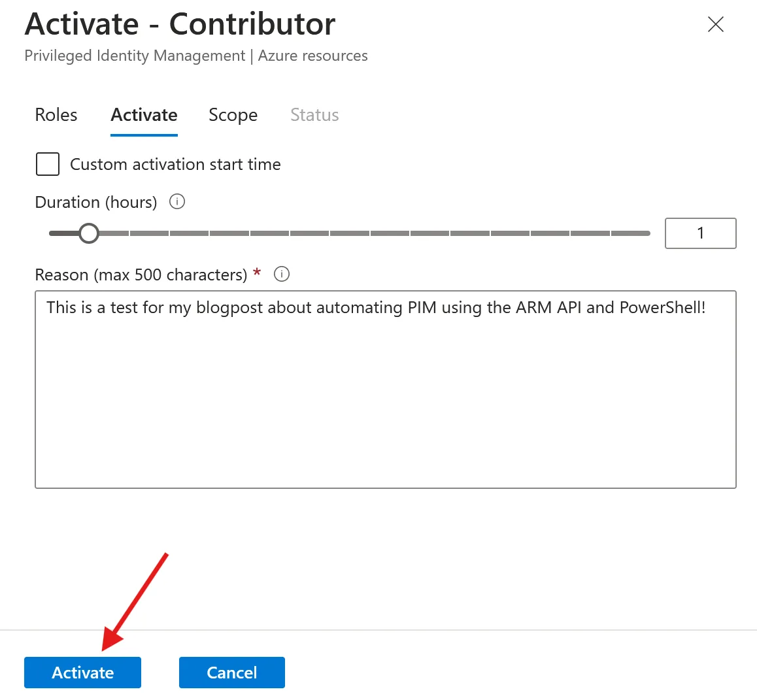Image resolution: width=757 pixels, height=700 pixels.
Task: Cancel the role activation
Action: (231, 673)
